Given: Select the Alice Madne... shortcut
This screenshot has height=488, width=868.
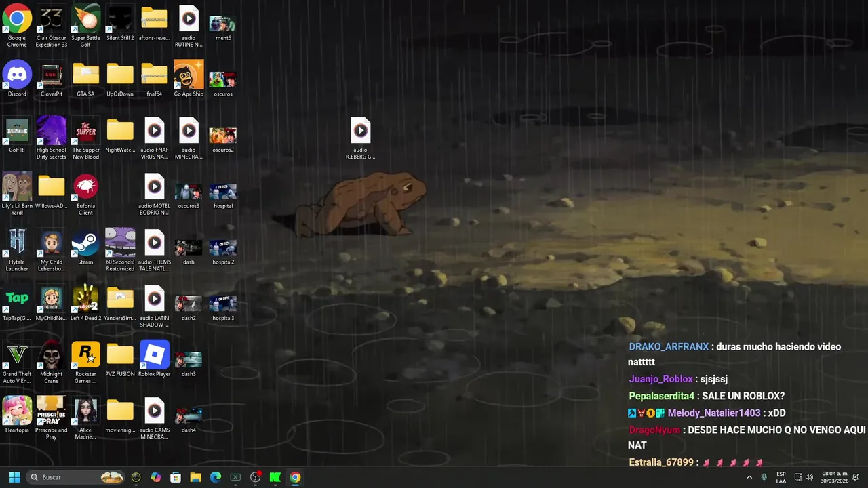Looking at the screenshot, I should pyautogui.click(x=85, y=419).
